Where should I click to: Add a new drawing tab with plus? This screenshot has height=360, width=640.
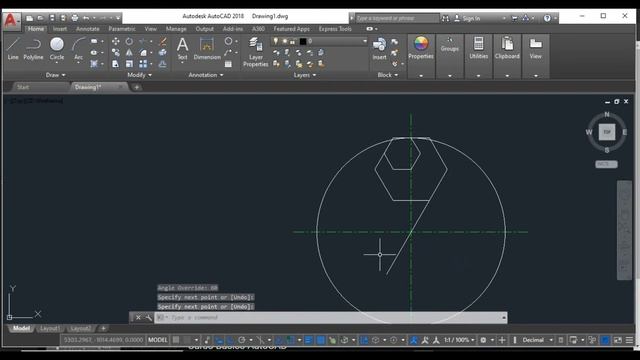coord(136,87)
